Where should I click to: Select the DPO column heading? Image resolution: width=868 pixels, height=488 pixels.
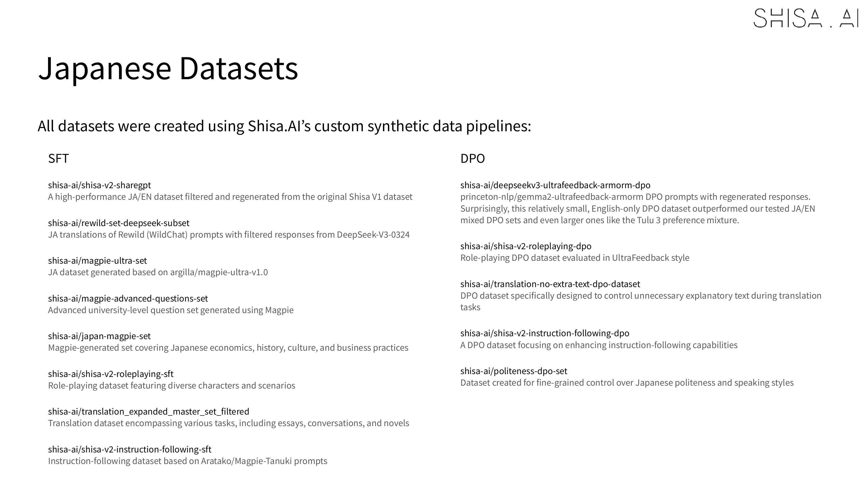coord(472,158)
